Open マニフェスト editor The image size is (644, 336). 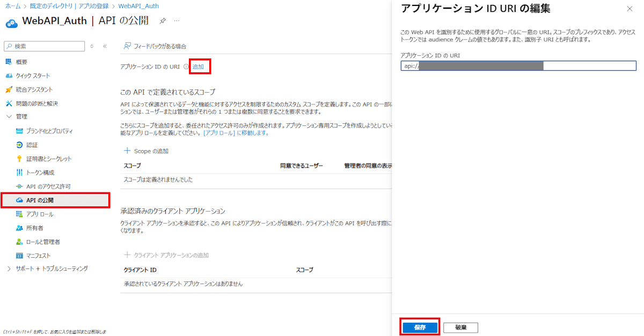point(38,256)
